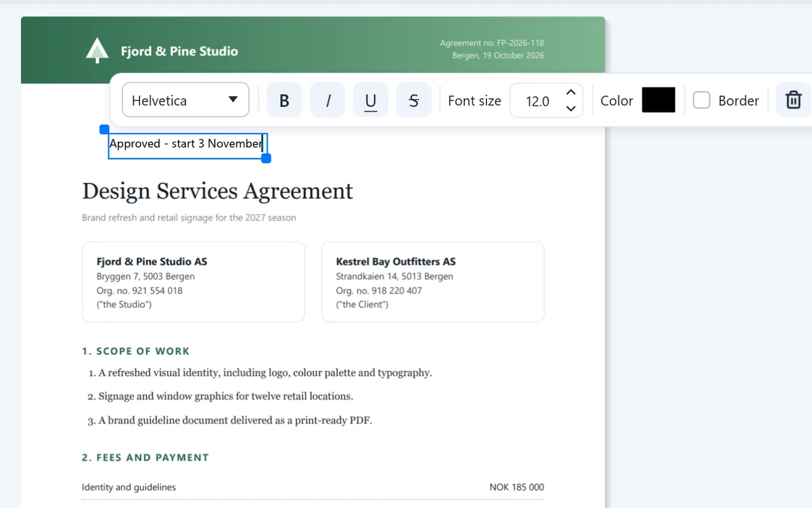Toggle bold formatting button
The width and height of the screenshot is (812, 508).
tap(284, 100)
